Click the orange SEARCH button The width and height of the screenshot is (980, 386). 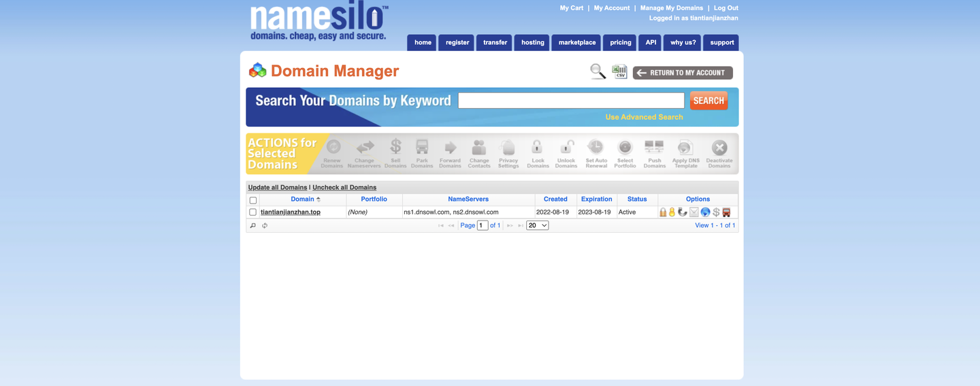click(x=708, y=101)
